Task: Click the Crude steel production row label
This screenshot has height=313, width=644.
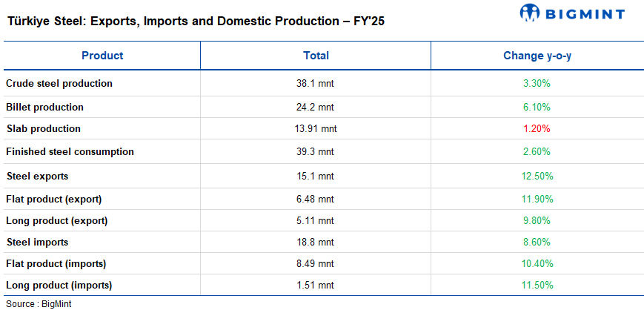Action: [59, 84]
